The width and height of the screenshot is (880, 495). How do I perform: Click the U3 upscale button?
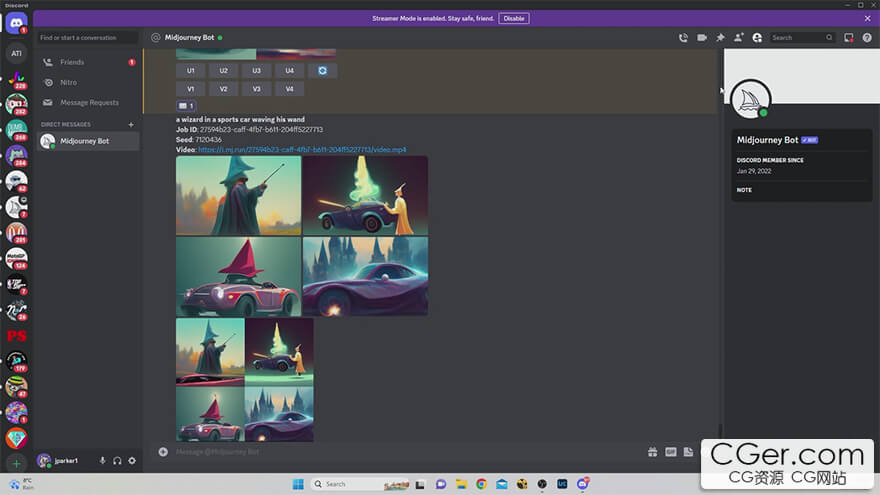[x=256, y=71]
